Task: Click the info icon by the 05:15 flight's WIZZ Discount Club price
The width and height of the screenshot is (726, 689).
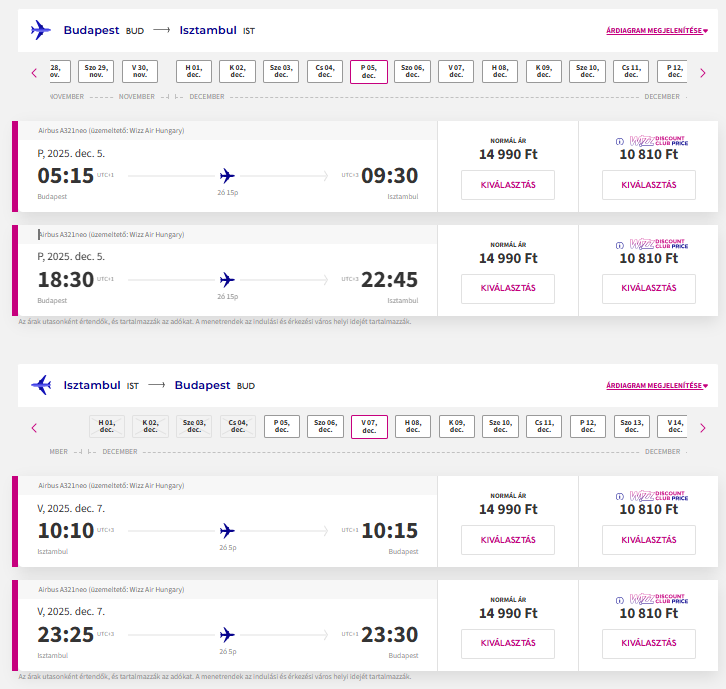Action: pyautogui.click(x=620, y=142)
